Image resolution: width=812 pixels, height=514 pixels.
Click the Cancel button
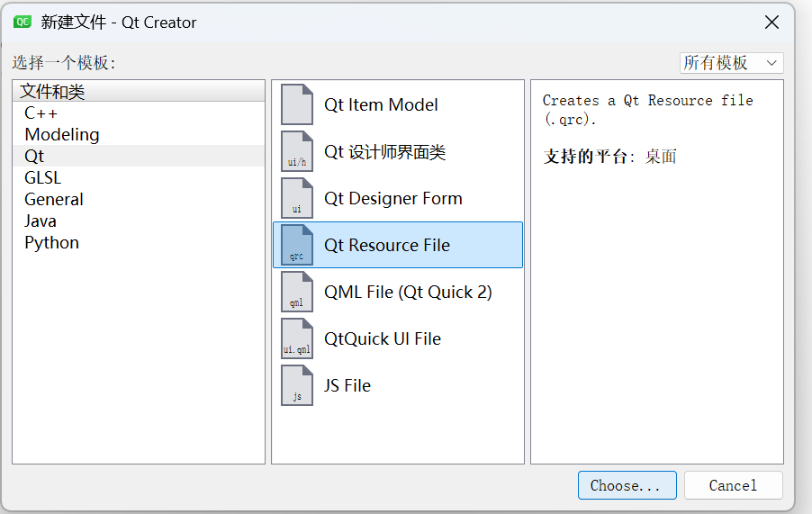[x=734, y=485]
